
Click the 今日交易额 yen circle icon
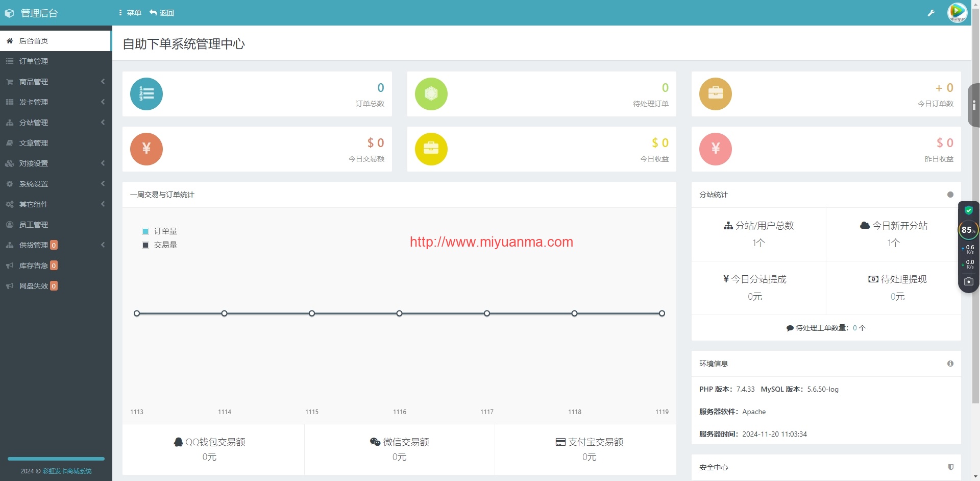[x=146, y=149]
